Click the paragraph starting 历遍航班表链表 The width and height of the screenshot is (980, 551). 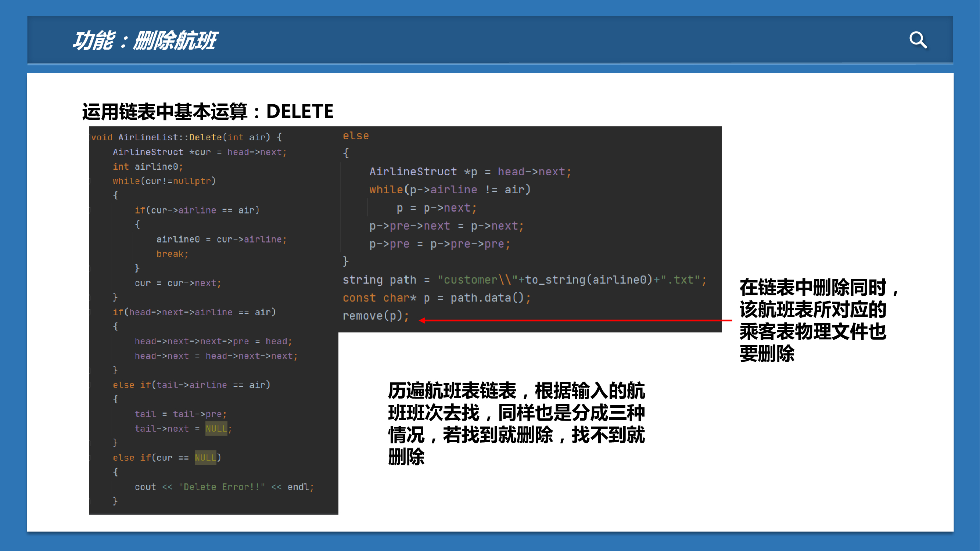pyautogui.click(x=516, y=423)
